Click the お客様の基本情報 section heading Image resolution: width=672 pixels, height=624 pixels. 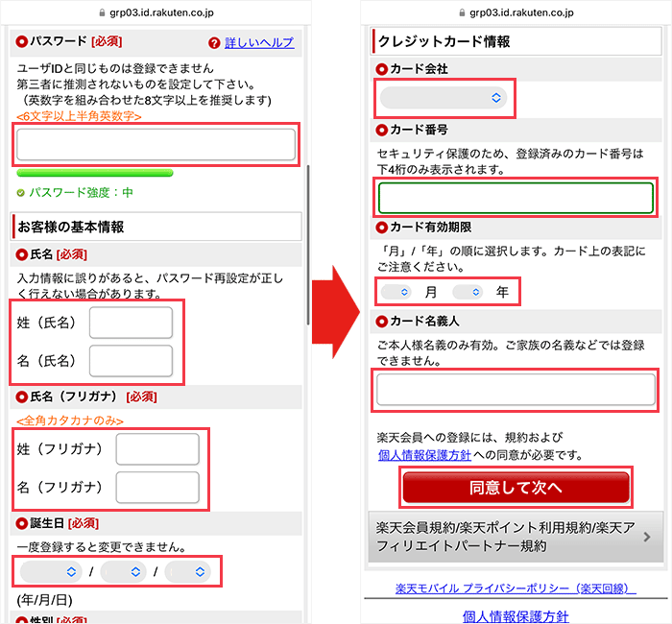point(71,227)
